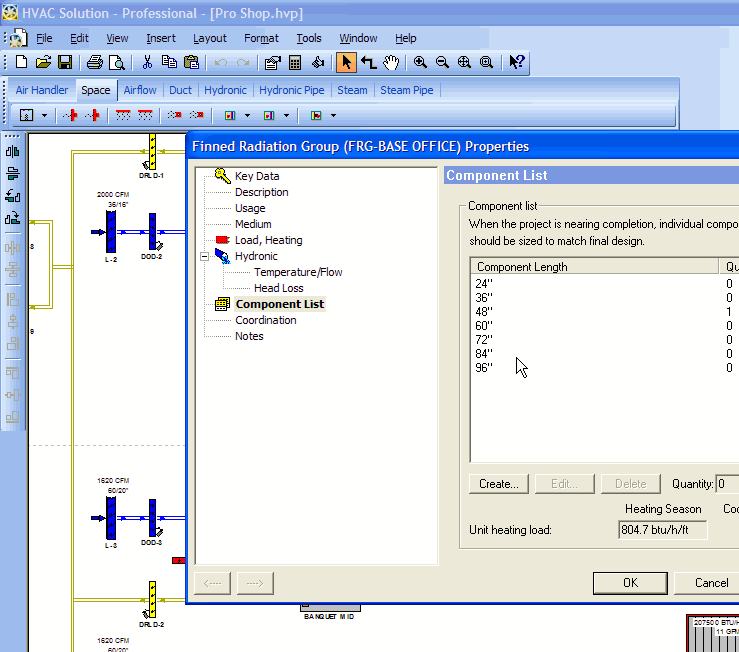739x652 pixels.
Task: Click the Cut scissors icon
Action: pos(147,62)
